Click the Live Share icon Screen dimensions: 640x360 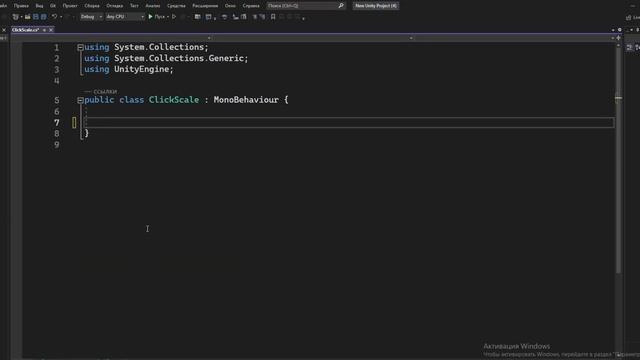point(629,17)
